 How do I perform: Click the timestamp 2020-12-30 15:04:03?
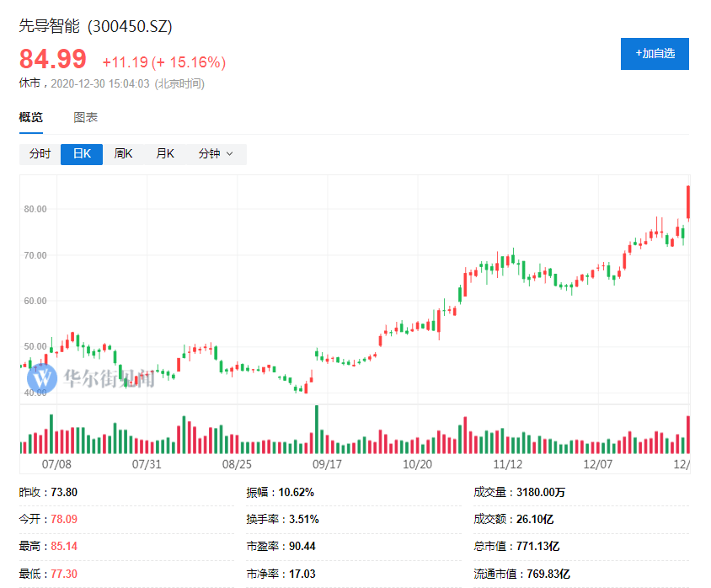tap(99, 84)
